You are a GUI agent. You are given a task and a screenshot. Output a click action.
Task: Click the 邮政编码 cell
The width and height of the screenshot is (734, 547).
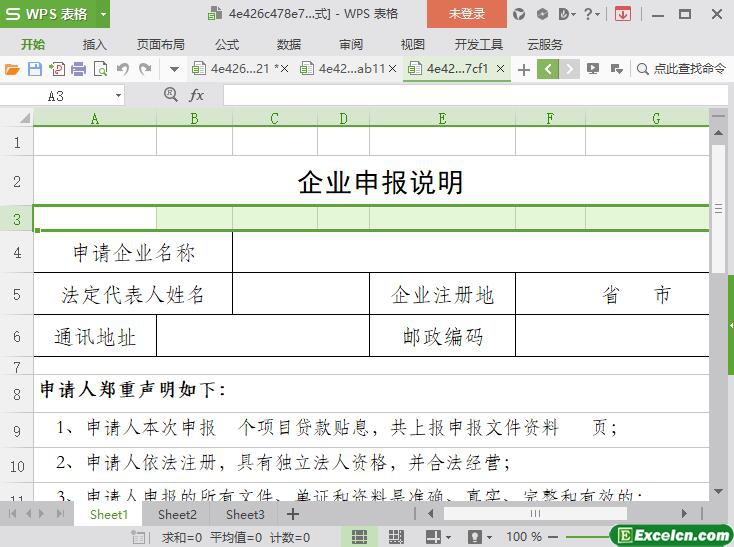[x=442, y=336]
